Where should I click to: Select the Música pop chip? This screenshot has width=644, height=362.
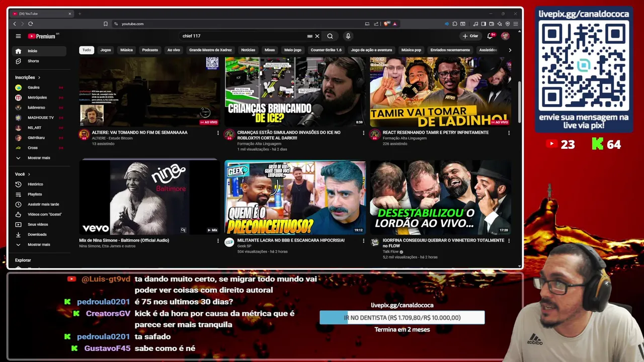pos(411,50)
